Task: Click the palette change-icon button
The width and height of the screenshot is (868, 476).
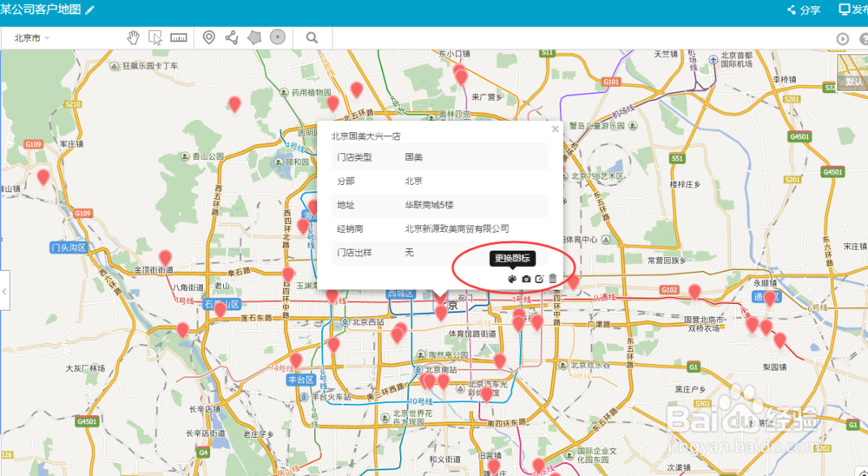Action: (512, 279)
